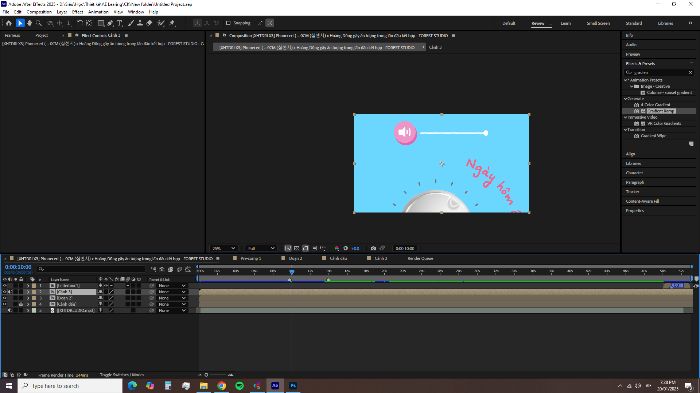Mute audio of layer 5

10,310
